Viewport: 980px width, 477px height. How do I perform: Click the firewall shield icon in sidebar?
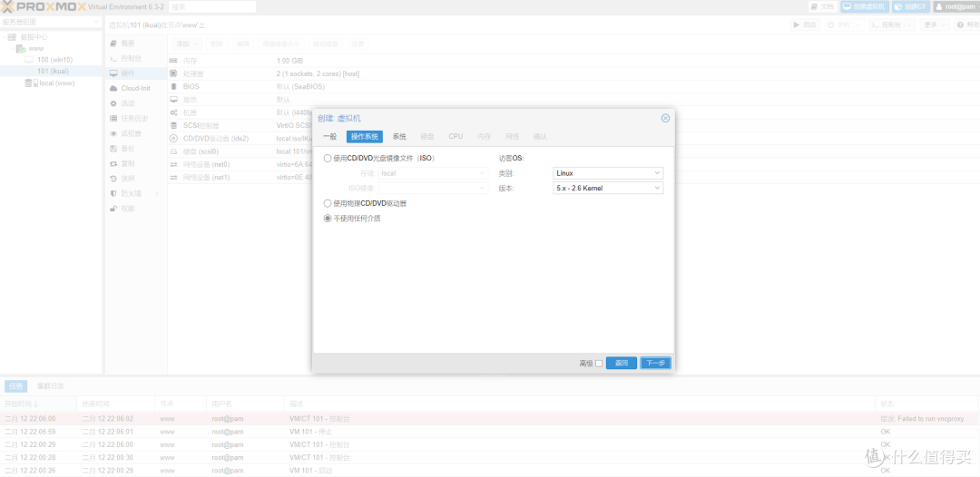click(113, 193)
